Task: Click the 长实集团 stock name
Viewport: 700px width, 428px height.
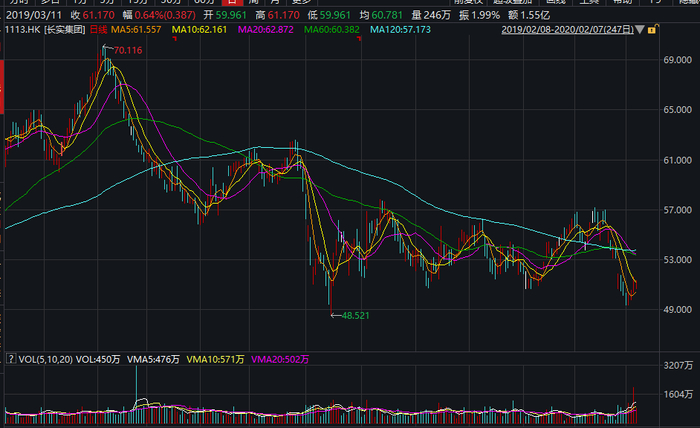Action: point(64,31)
